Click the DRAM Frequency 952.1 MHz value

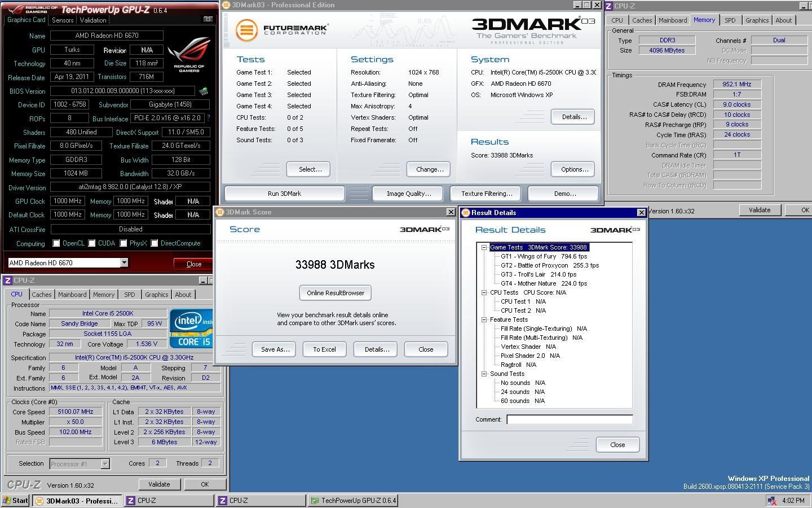click(737, 85)
